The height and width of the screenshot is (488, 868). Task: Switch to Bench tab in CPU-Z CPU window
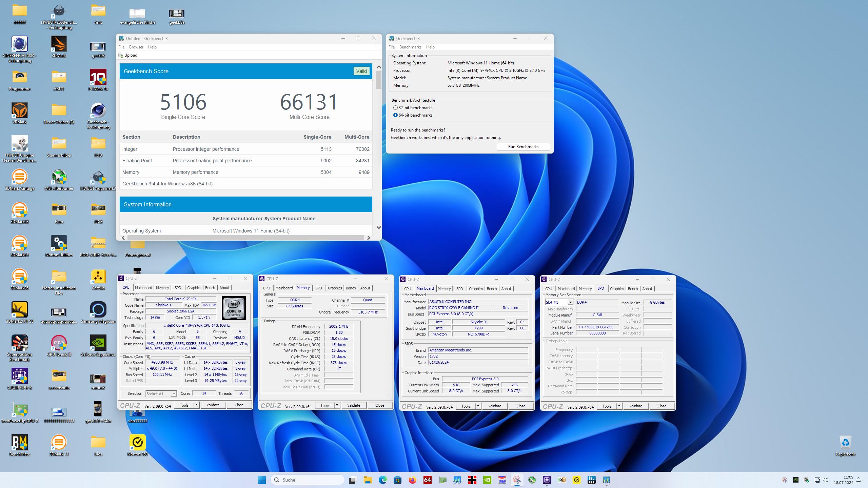[210, 288]
